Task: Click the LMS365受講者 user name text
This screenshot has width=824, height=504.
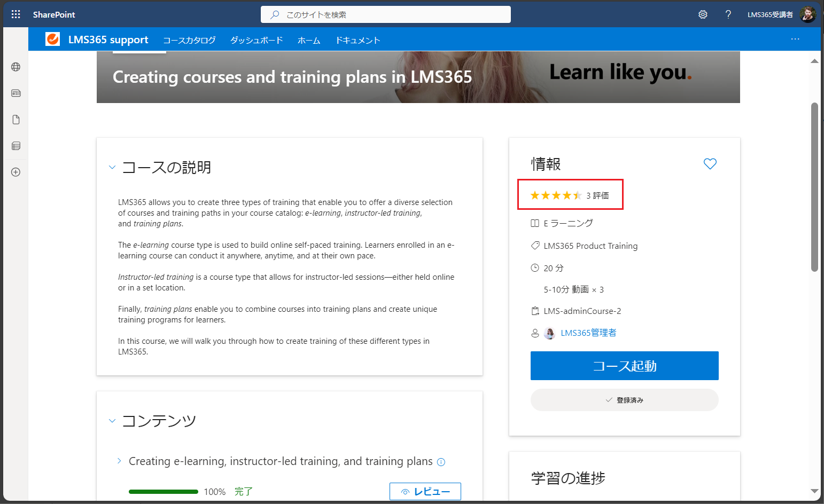Action: 770,14
